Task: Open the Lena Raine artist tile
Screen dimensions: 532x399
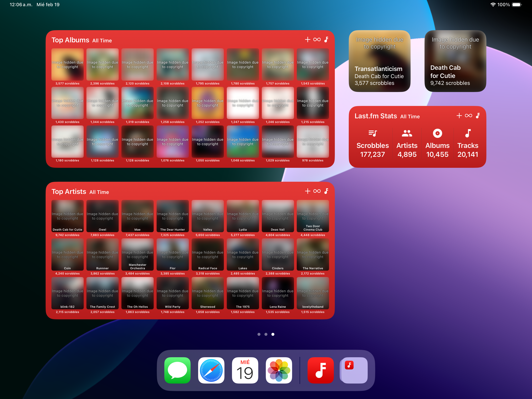Action: pos(278,293)
